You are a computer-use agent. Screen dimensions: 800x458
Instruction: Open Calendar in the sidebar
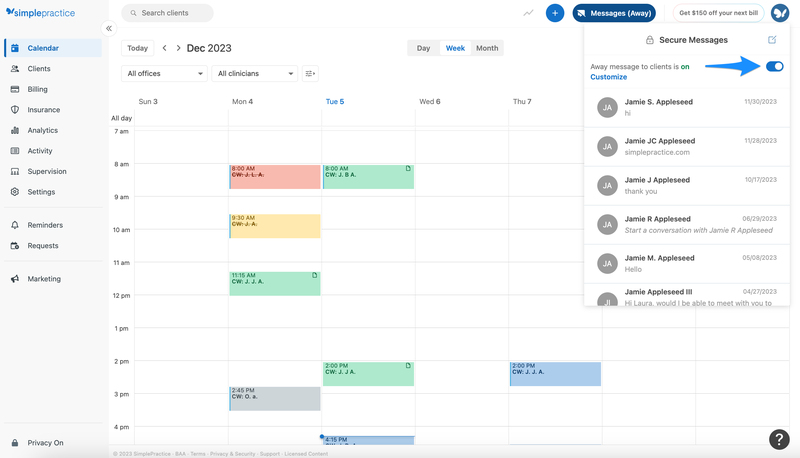point(53,48)
